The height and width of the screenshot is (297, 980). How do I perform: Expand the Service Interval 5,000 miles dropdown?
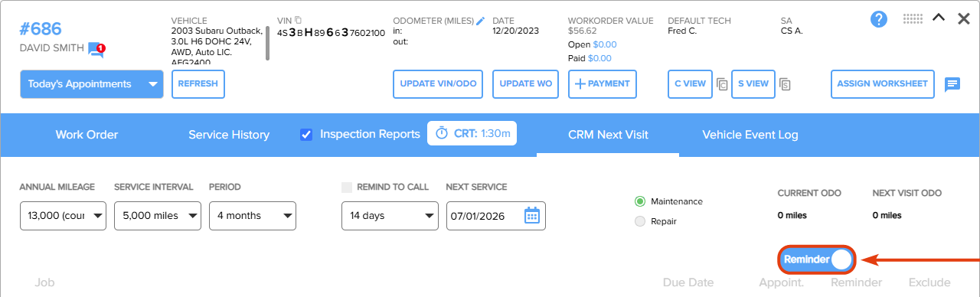pos(158,216)
